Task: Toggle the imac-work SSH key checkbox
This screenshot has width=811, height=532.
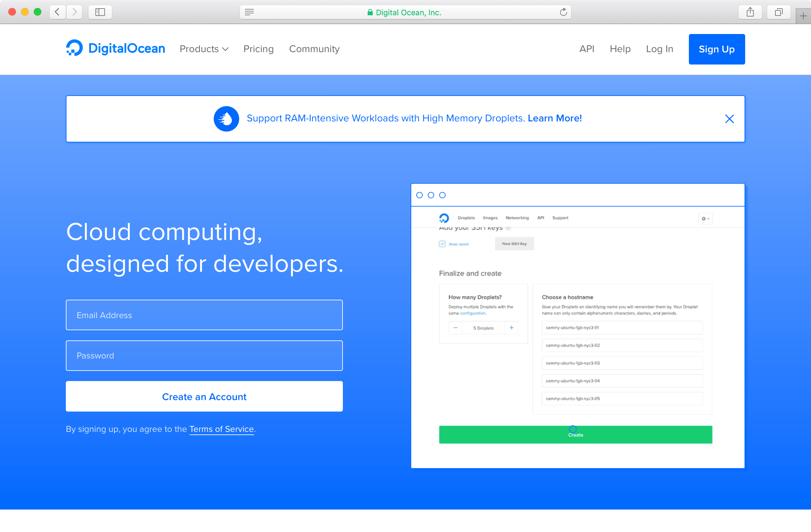Action: click(442, 244)
